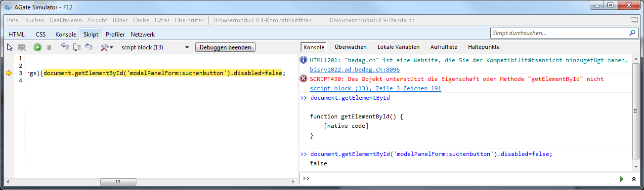644x190 pixels.
Task: Click the pin/unpin developer tools icon
Action: click(634, 20)
